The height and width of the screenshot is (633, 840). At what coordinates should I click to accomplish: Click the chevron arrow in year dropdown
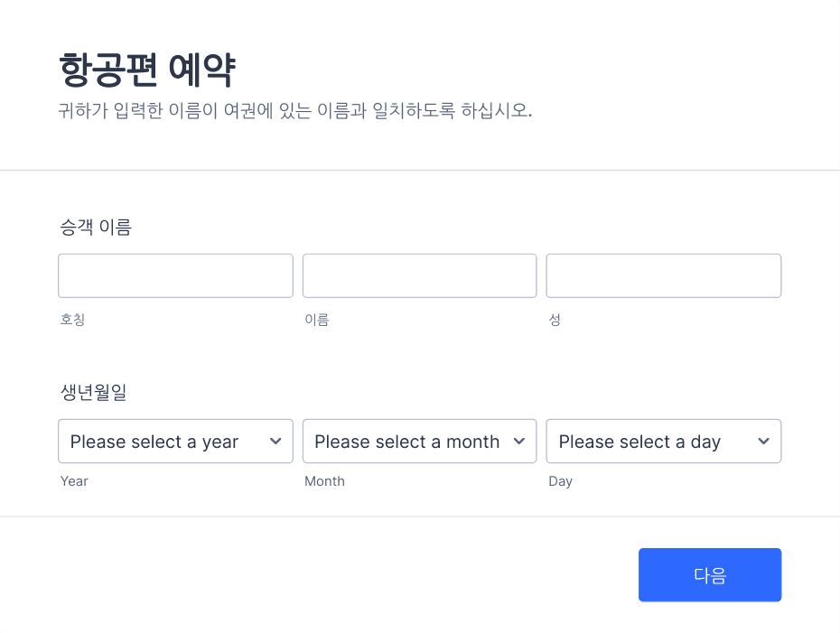click(275, 442)
